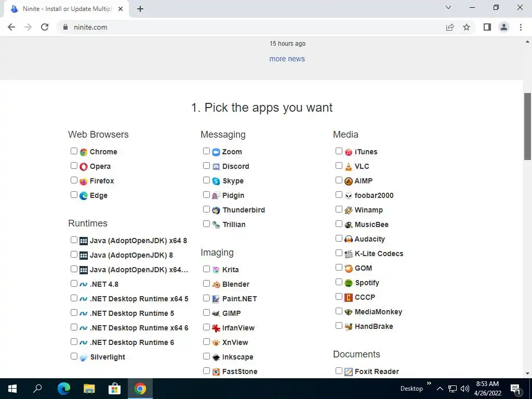Click the Firefox logo icon
The height and width of the screenshot is (399, 532).
(x=84, y=181)
